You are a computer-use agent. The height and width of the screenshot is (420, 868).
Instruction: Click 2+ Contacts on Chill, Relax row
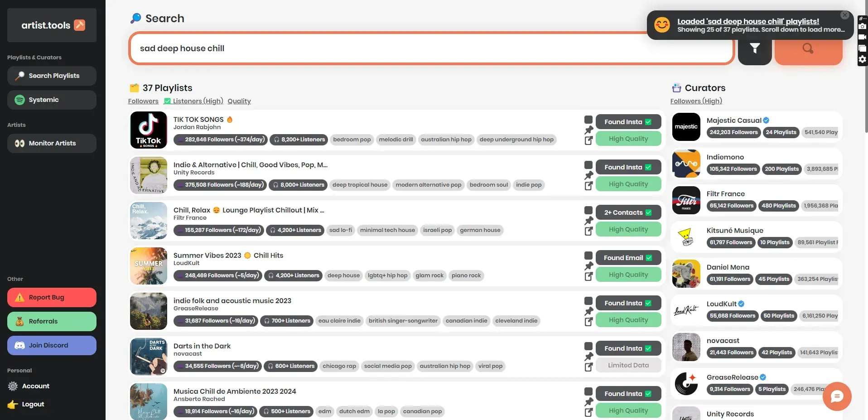(628, 212)
